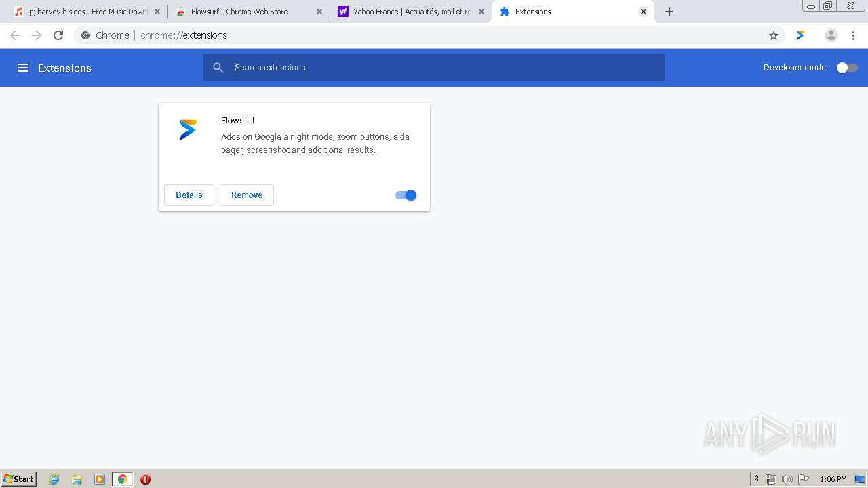Viewport: 868px width, 488px height.
Task: Close the pj harvey b sides tab
Action: coord(157,12)
